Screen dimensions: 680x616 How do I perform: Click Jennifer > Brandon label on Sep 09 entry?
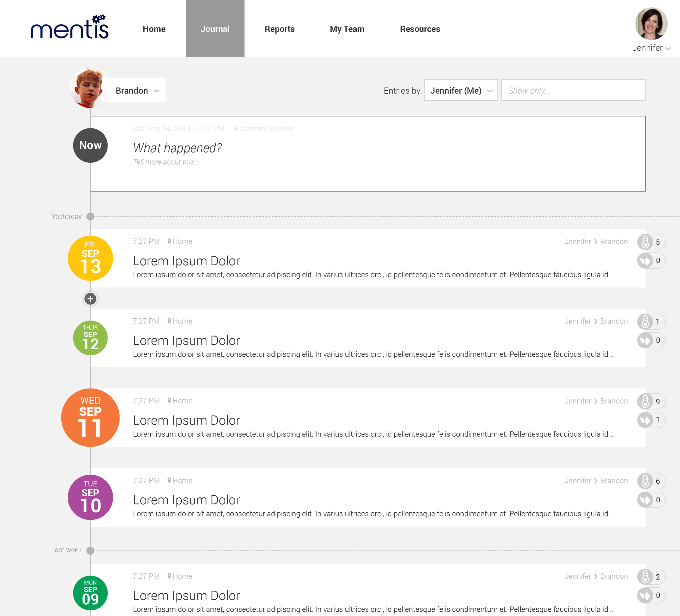[596, 576]
